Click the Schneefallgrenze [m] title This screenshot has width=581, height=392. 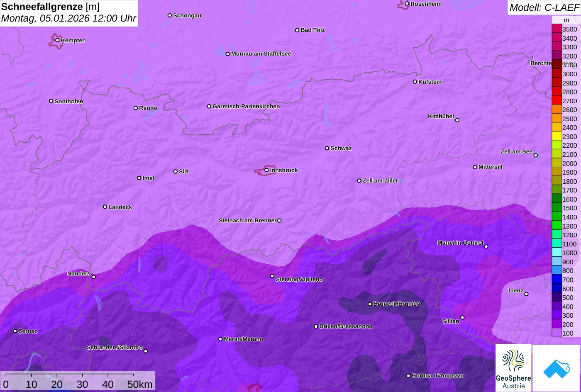[x=50, y=7]
